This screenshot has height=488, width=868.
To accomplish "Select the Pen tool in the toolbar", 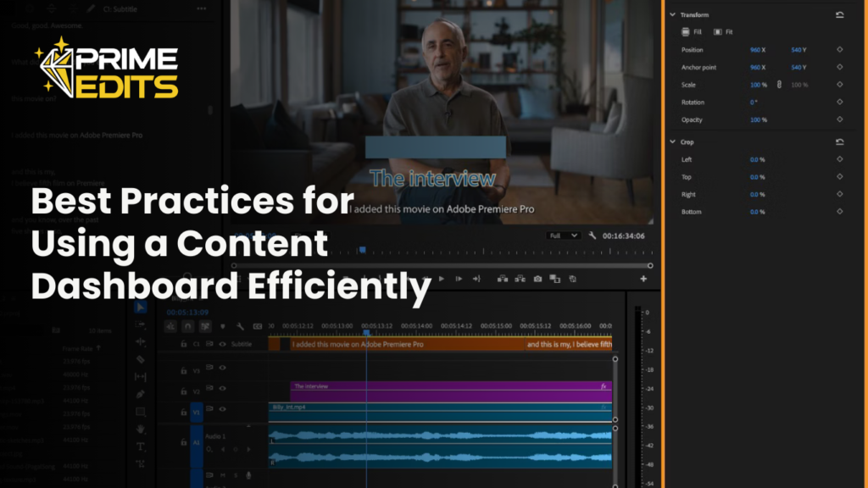I will pyautogui.click(x=141, y=394).
